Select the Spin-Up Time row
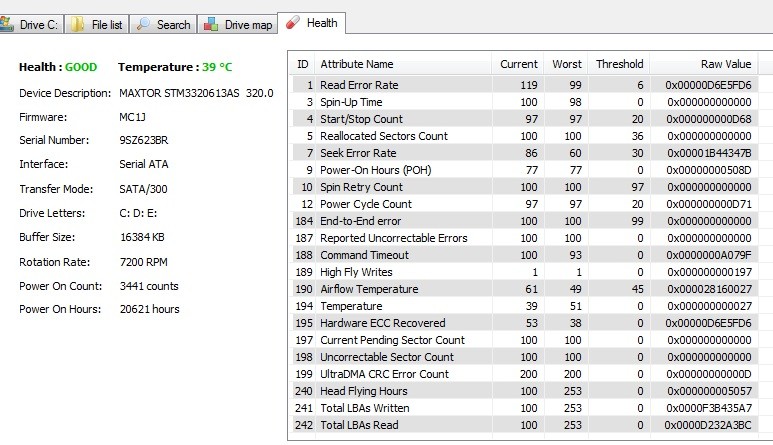Viewport: 773px width, 445px height. 525,102
